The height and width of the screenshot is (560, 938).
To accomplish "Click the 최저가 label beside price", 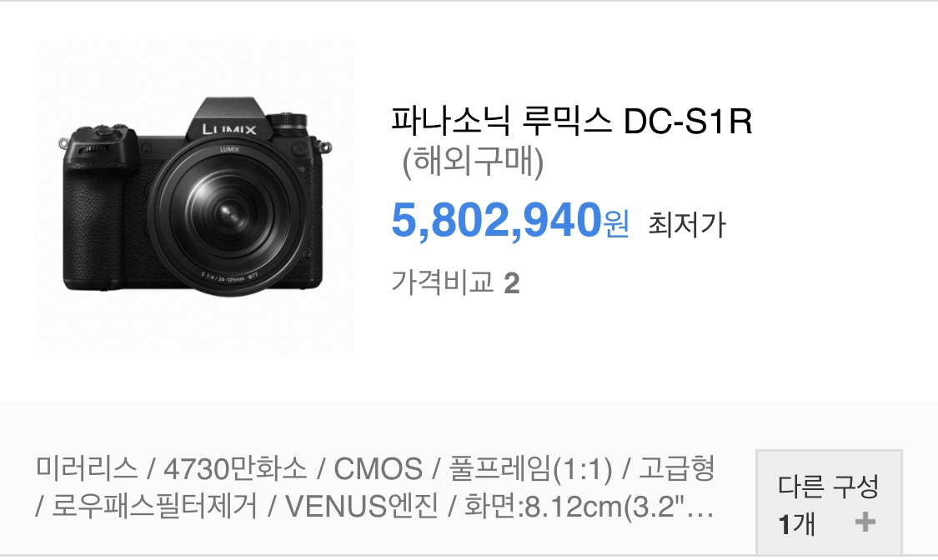I will (687, 225).
